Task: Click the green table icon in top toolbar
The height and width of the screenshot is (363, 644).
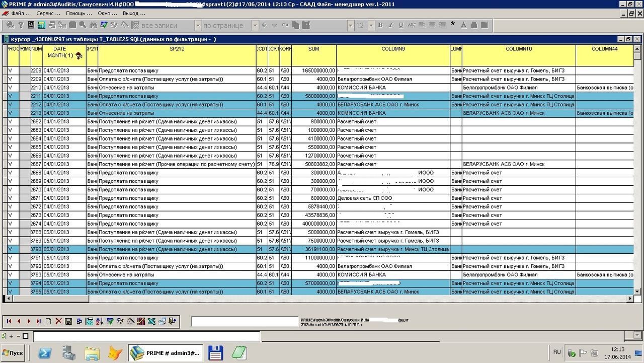Action: tap(41, 25)
